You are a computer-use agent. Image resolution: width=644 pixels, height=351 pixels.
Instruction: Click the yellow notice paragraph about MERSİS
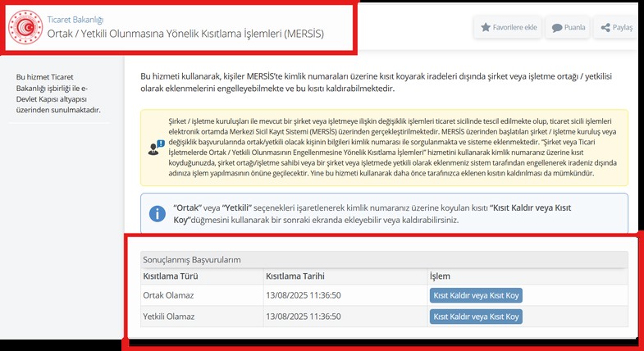coord(393,148)
